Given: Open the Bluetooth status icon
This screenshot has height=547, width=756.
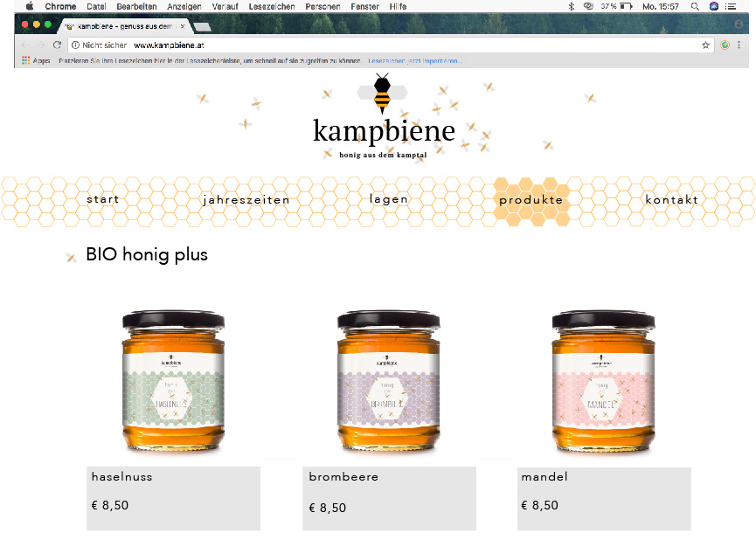Looking at the screenshot, I should coord(572,6).
